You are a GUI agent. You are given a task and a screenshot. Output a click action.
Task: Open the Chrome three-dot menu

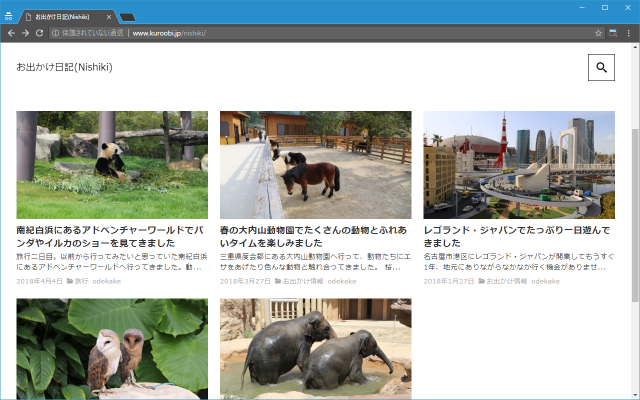pyautogui.click(x=629, y=33)
